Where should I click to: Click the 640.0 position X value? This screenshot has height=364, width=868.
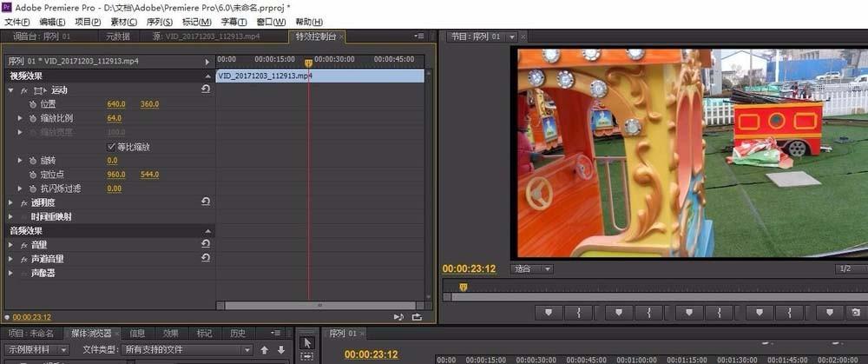[x=116, y=104]
